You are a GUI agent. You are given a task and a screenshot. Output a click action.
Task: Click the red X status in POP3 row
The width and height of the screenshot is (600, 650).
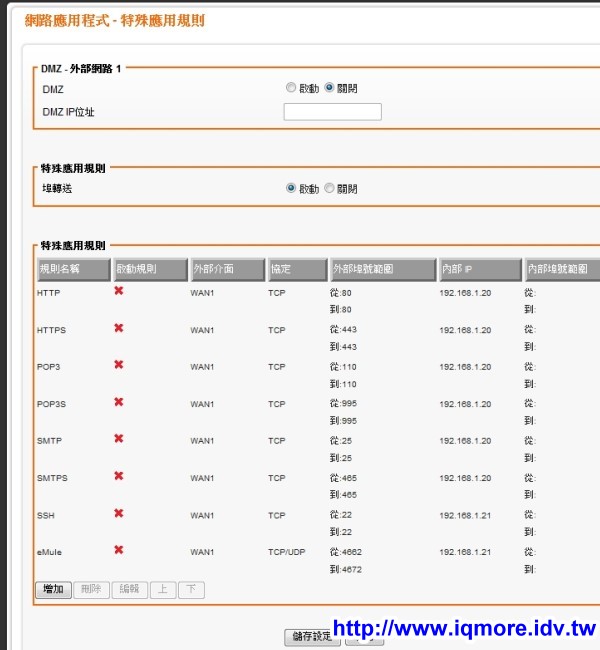tap(119, 364)
